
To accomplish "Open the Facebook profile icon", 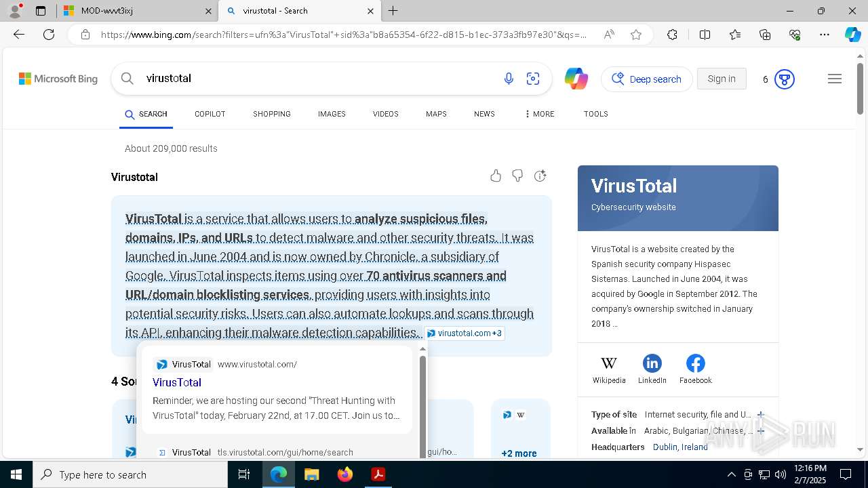I will [x=695, y=363].
